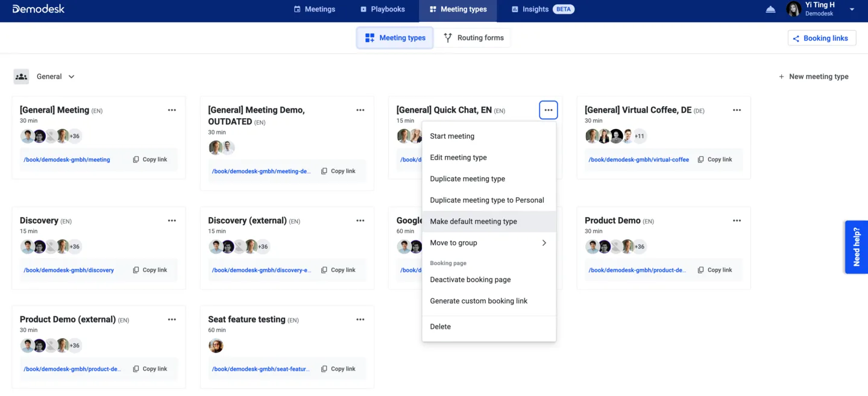Switch to Routing forms view
The image size is (868, 396).
474,37
